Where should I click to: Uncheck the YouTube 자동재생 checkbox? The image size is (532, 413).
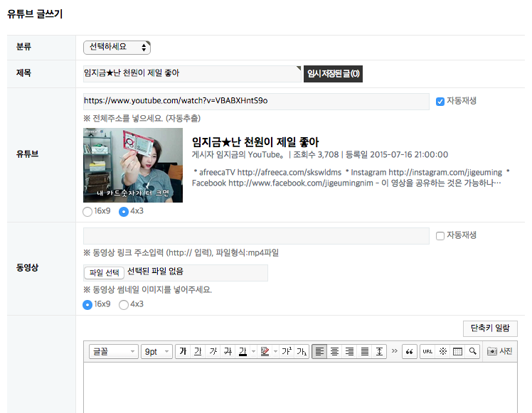pyautogui.click(x=440, y=101)
